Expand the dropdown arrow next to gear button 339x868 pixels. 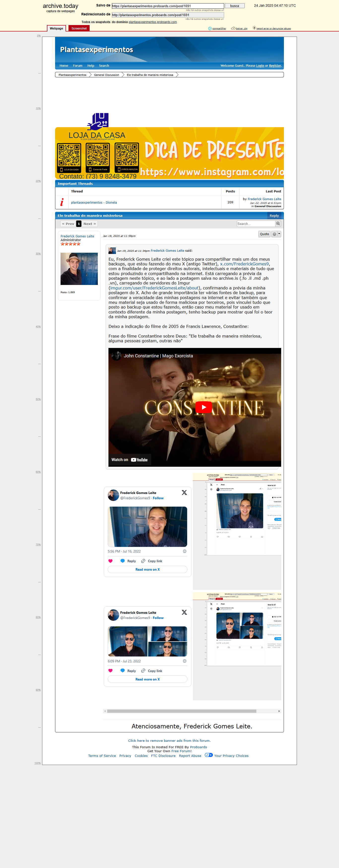(279, 234)
